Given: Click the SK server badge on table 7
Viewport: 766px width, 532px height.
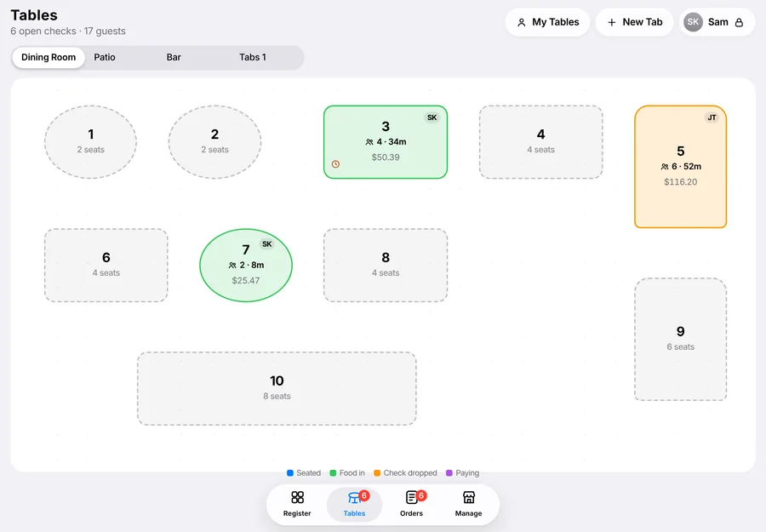Looking at the screenshot, I should coord(266,243).
